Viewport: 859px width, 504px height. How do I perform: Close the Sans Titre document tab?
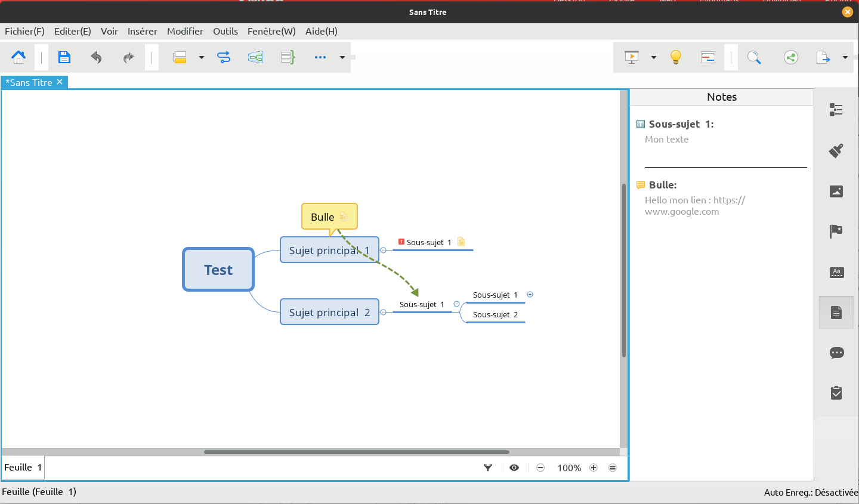[x=60, y=82]
